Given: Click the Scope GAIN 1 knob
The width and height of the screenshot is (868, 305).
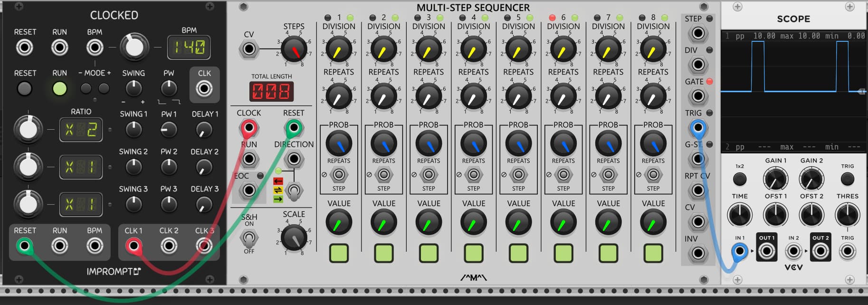Looking at the screenshot, I should [775, 179].
